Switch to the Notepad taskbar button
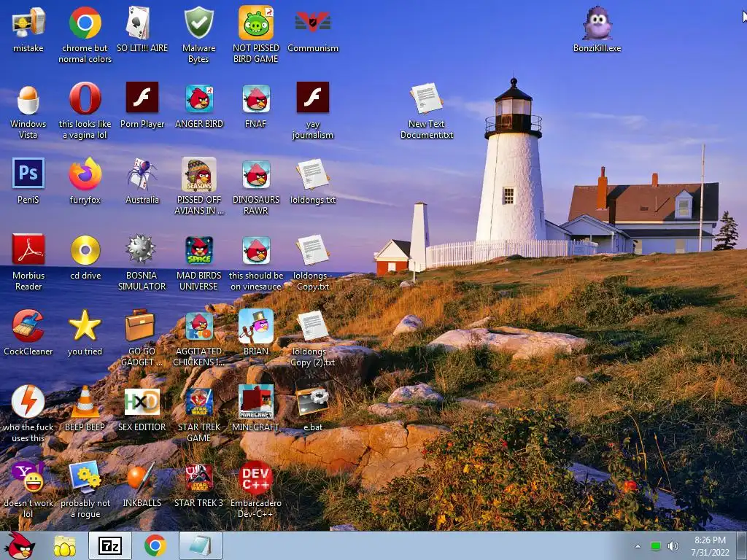The height and width of the screenshot is (560, 747). pos(201,545)
